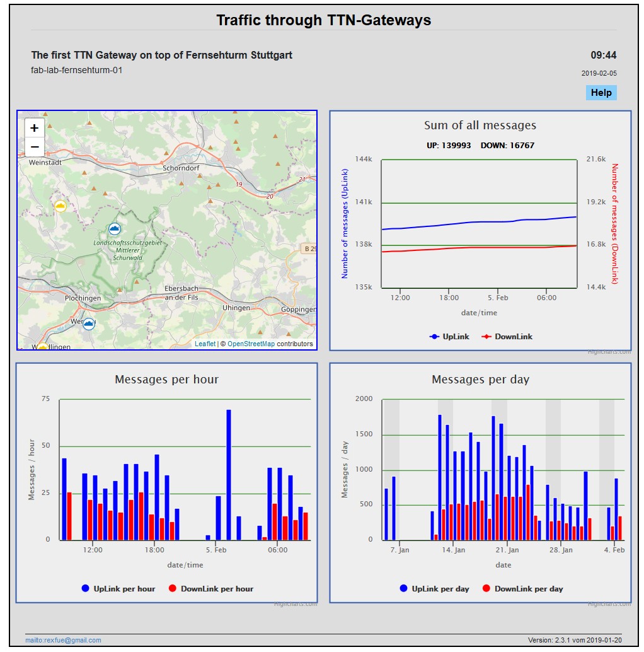Image resolution: width=644 pixels, height=652 pixels.
Task: Click the mailto:rexfue@gmail.com link
Action: 63,641
